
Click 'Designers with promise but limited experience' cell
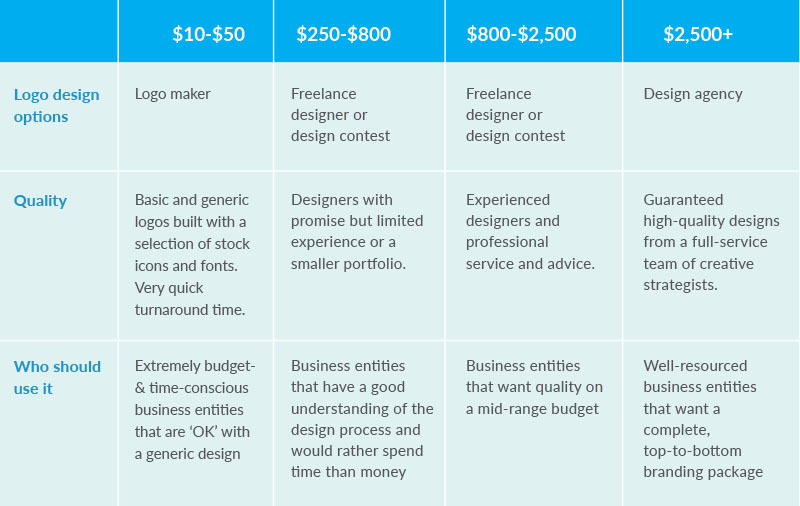tap(357, 232)
